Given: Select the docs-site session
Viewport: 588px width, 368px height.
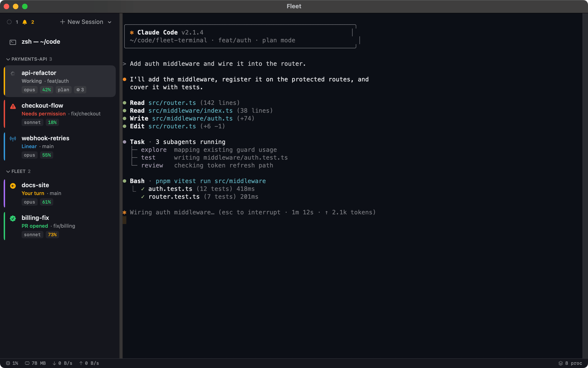Looking at the screenshot, I should click(60, 193).
